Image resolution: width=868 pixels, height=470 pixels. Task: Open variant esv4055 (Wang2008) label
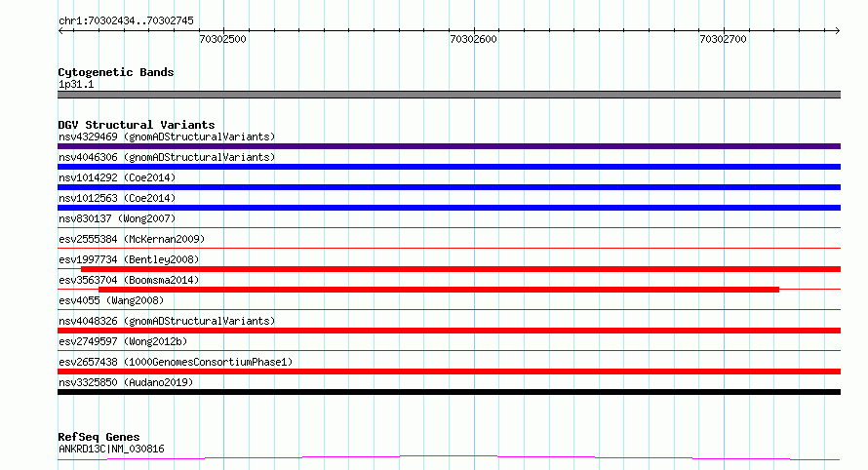pos(111,300)
